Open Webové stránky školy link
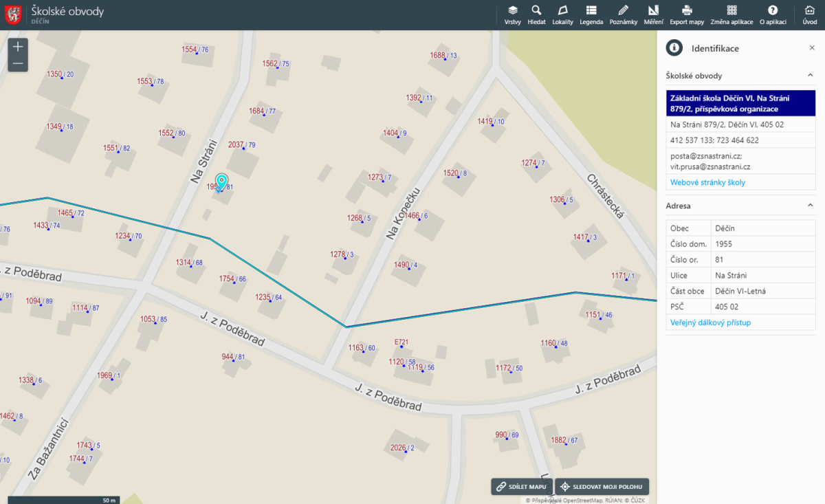Viewport: 825px width, 504px height. point(707,183)
